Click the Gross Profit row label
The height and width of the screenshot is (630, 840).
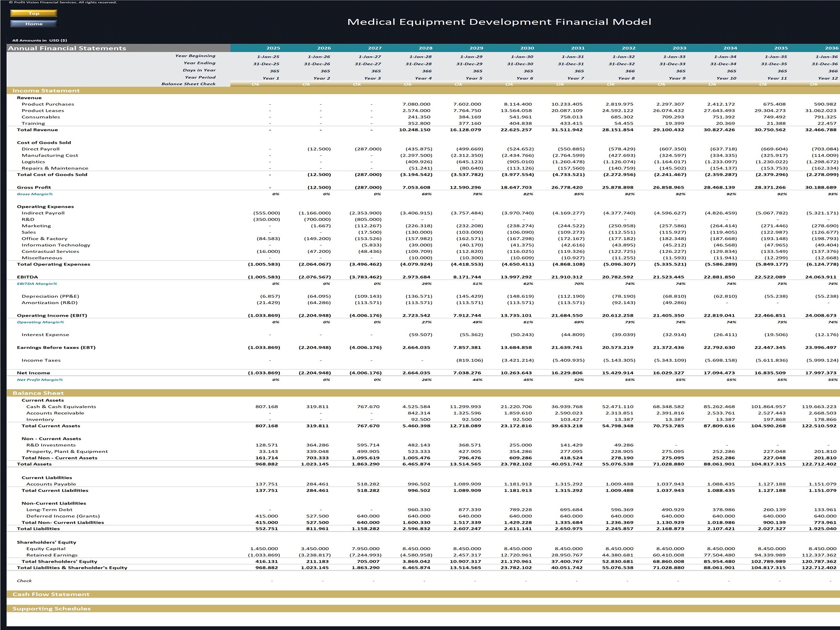pos(34,187)
